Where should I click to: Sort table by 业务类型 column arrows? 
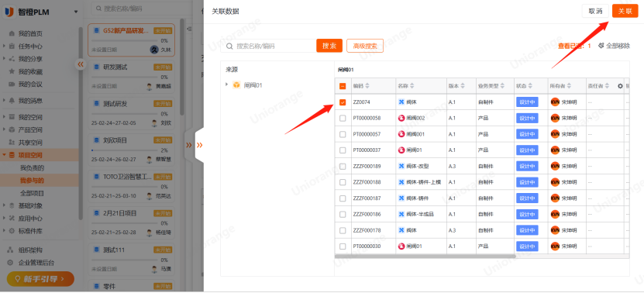[502, 86]
